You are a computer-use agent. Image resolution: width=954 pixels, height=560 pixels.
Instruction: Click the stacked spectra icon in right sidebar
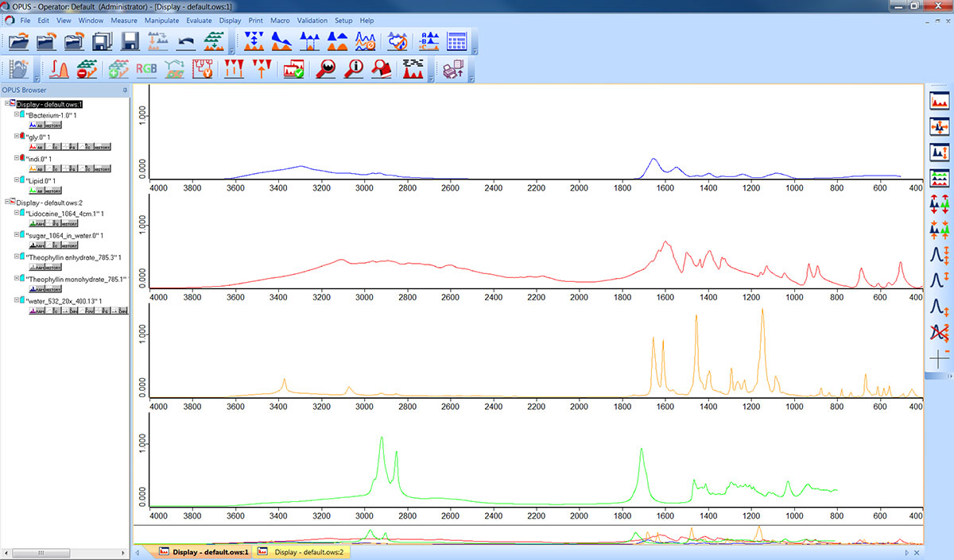point(939,177)
